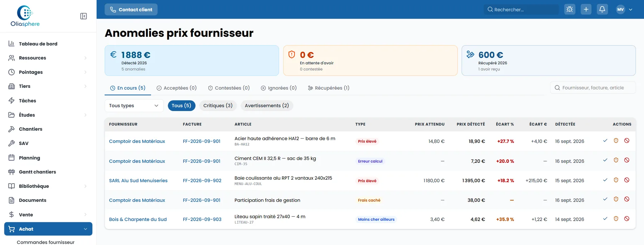Viewport: 644px width, 245px height.
Task: Ignore the Liteau sapin traité anomaly
Action: pos(627,219)
